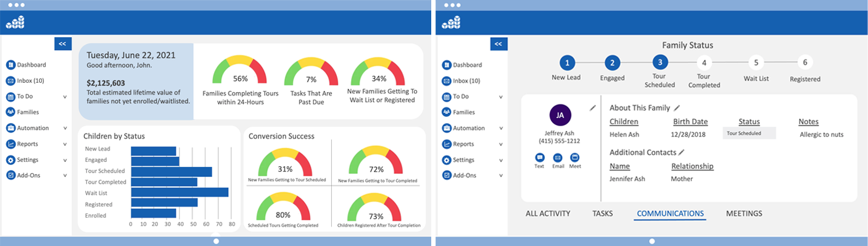
Task: Click the 56% Families Completing Tours gauge
Action: (240, 71)
